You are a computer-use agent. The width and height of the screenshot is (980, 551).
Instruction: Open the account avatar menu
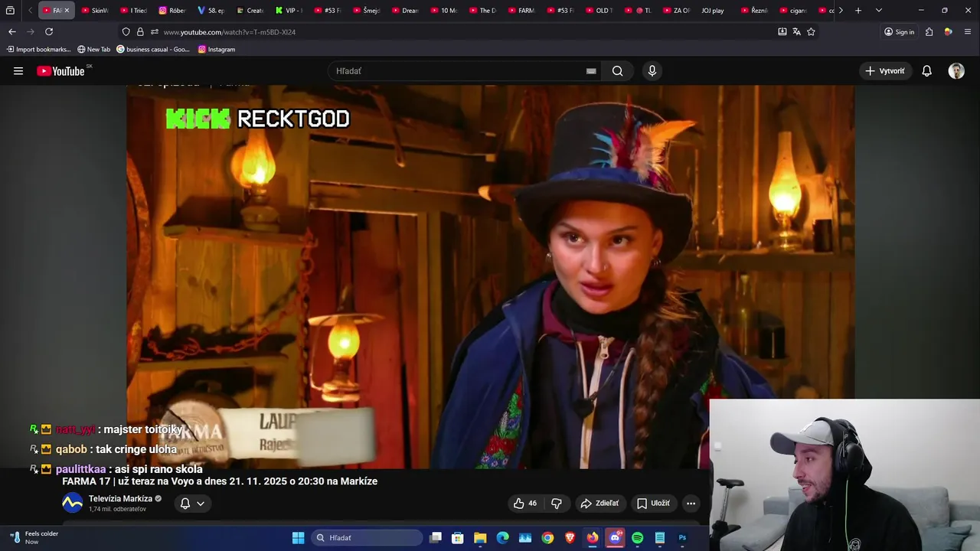click(956, 71)
